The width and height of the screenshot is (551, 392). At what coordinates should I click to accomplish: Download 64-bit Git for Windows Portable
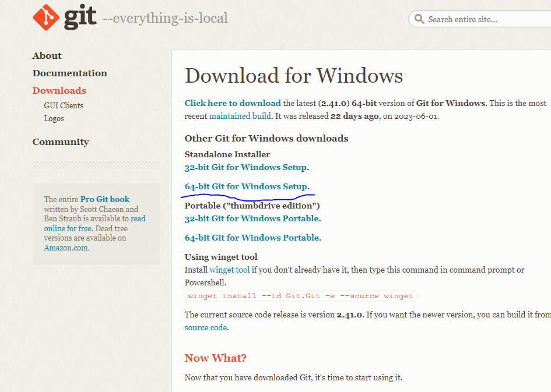[x=252, y=238]
